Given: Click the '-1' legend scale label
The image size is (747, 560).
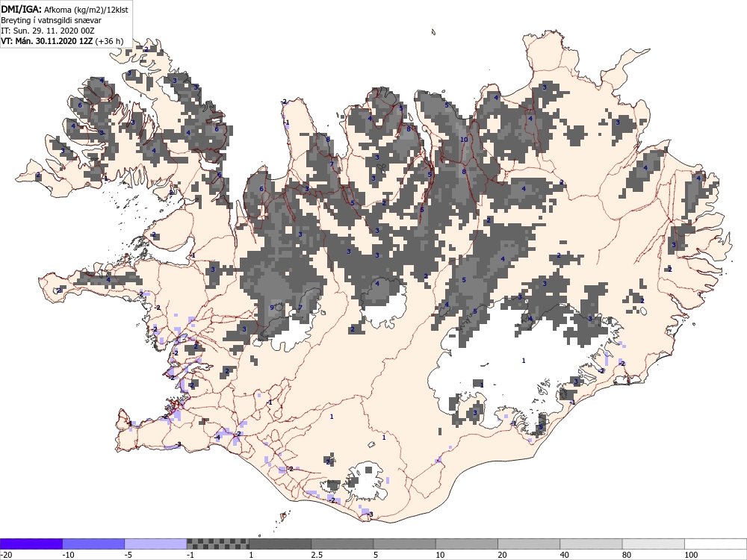Looking at the screenshot, I should [x=191, y=555].
